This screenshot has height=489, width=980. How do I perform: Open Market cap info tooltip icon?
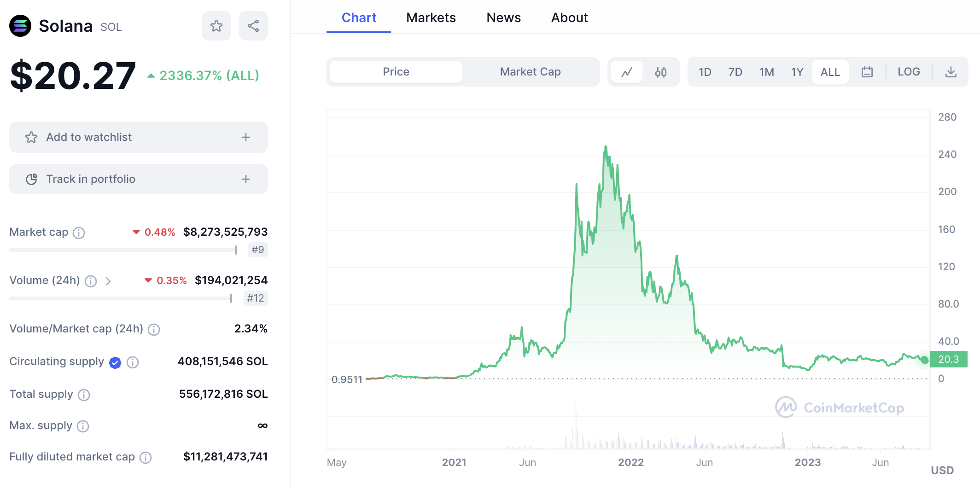79,233
